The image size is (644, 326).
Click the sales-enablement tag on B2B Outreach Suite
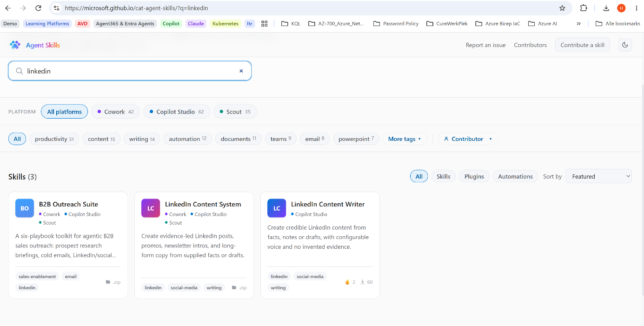pyautogui.click(x=37, y=276)
